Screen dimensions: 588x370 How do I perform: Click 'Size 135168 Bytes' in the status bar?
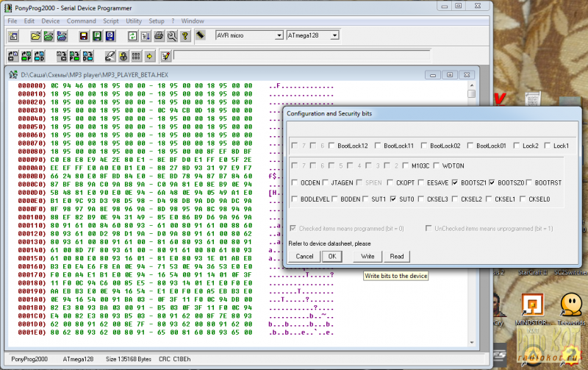pyautogui.click(x=128, y=359)
